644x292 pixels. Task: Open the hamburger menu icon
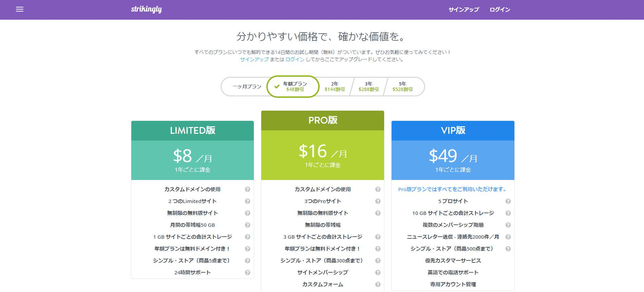20,10
